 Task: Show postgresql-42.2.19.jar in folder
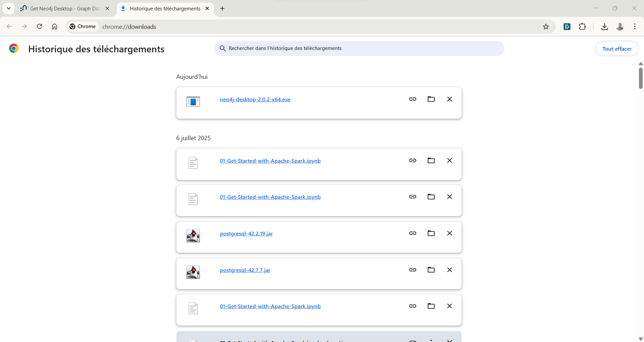[x=431, y=233]
